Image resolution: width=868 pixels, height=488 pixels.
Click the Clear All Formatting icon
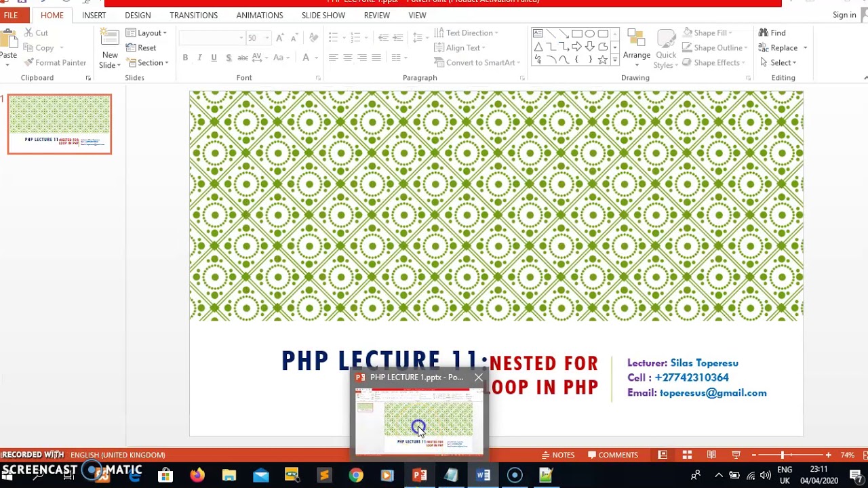point(313,38)
